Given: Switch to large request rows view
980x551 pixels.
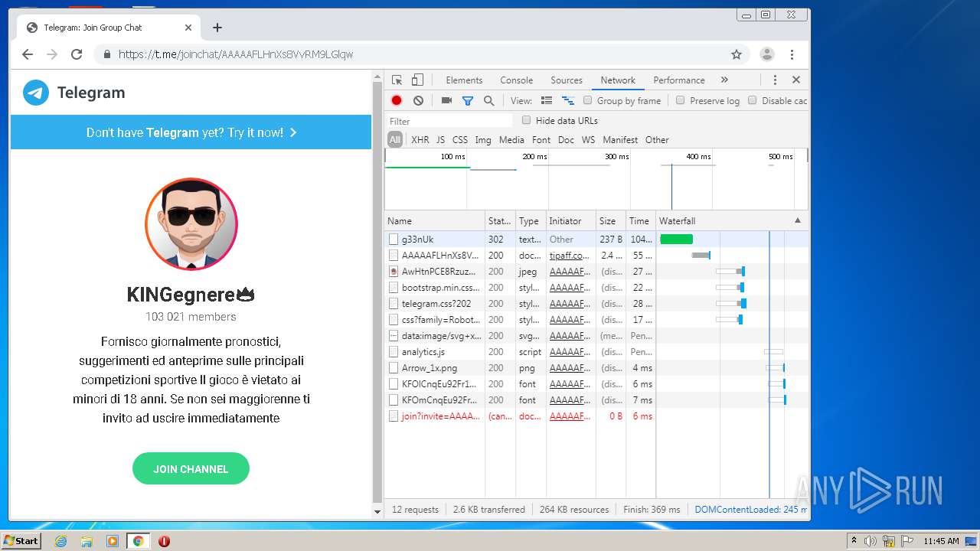Looking at the screenshot, I should tap(547, 100).
